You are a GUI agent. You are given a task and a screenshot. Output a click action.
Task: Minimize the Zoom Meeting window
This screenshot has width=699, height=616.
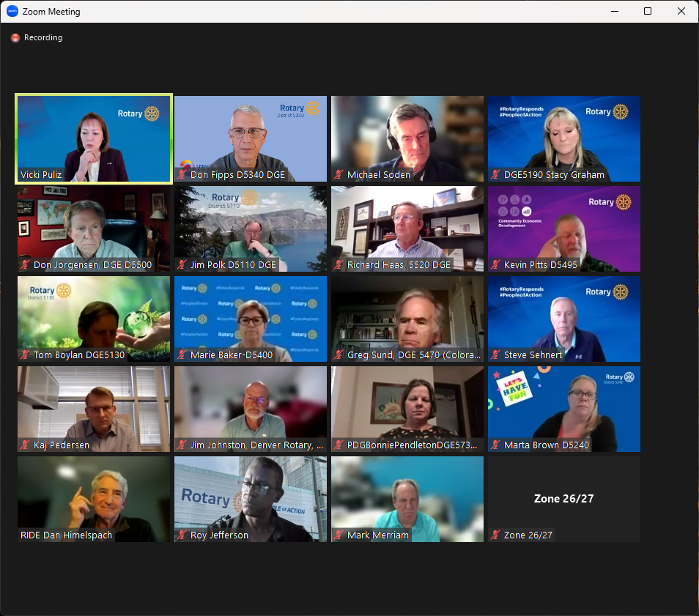pyautogui.click(x=613, y=11)
